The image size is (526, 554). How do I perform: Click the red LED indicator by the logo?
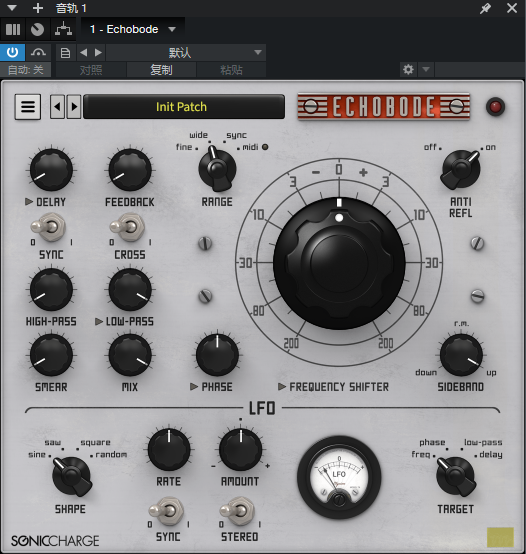click(495, 106)
